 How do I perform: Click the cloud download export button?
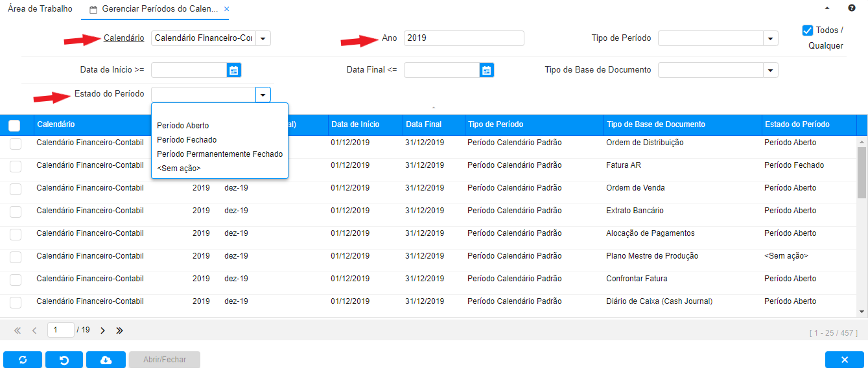pyautogui.click(x=106, y=360)
